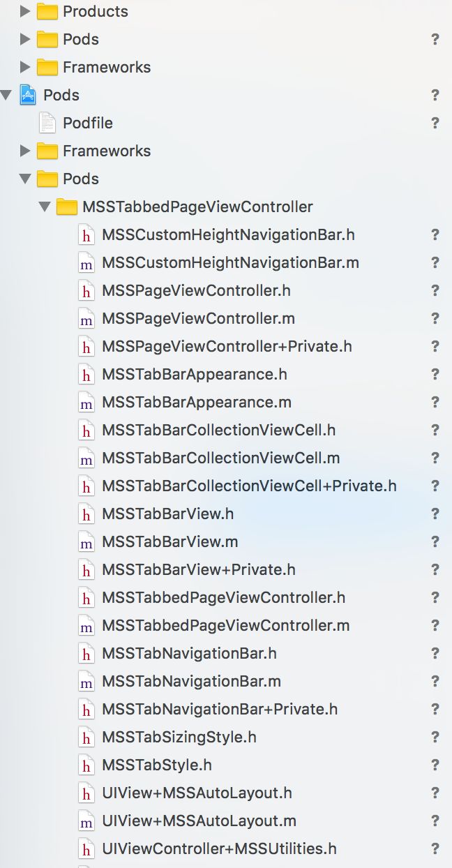Collapse the MSSTabbedPageViewController group triangle

45,207
